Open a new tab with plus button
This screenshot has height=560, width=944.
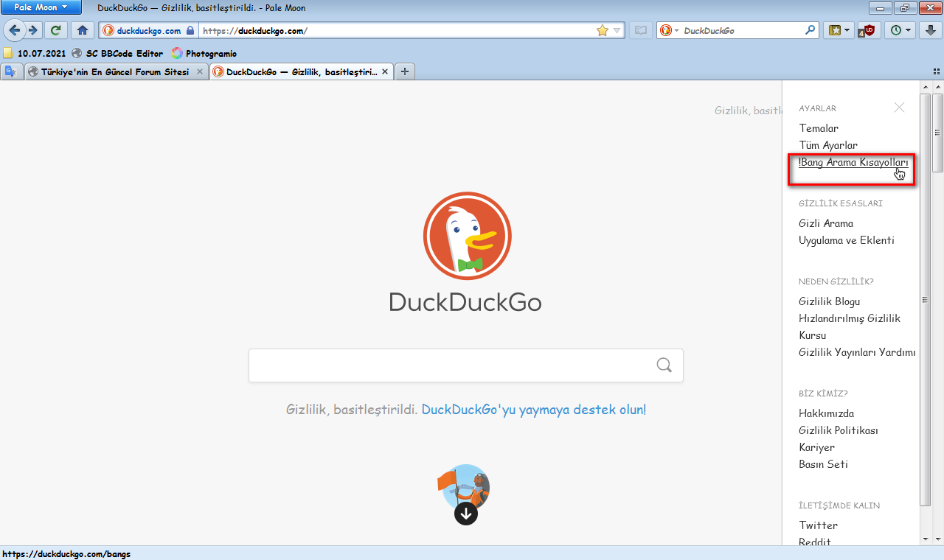(405, 71)
